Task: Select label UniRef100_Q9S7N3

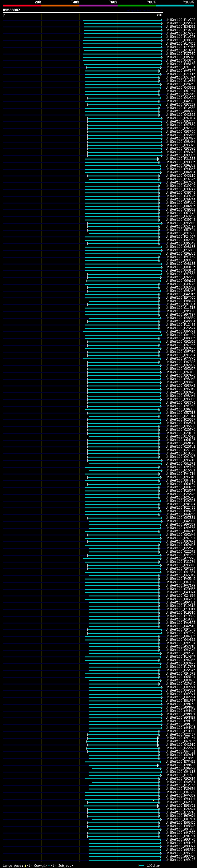Action: [x=180, y=403]
